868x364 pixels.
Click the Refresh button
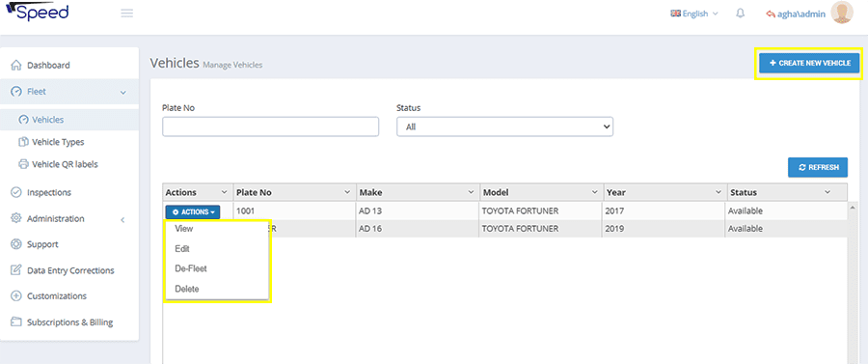coord(818,167)
